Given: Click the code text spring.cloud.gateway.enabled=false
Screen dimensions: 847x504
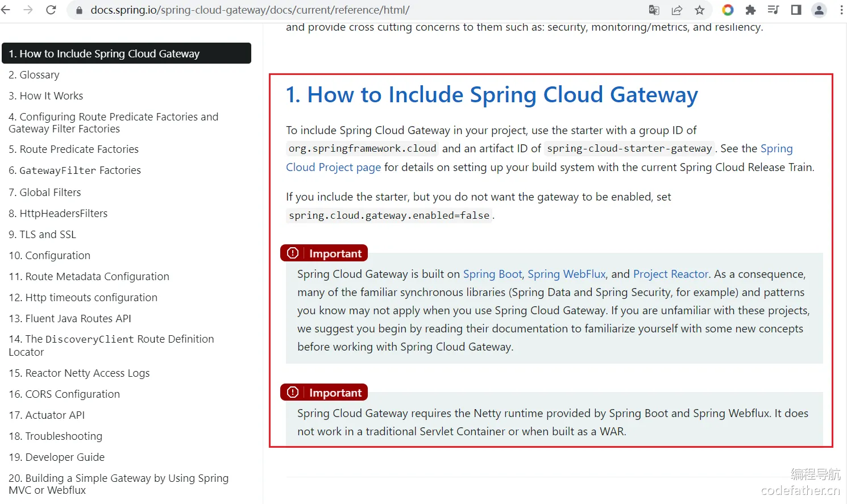Looking at the screenshot, I should pyautogui.click(x=389, y=216).
